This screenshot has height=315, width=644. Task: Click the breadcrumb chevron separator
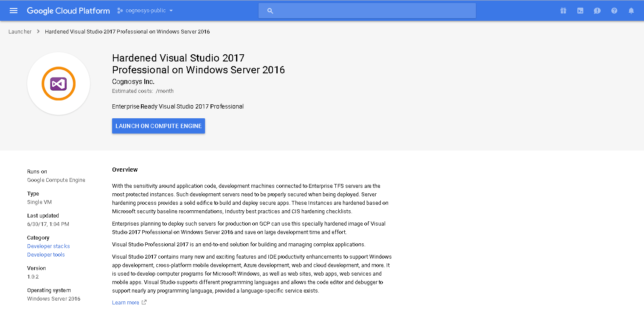click(38, 31)
